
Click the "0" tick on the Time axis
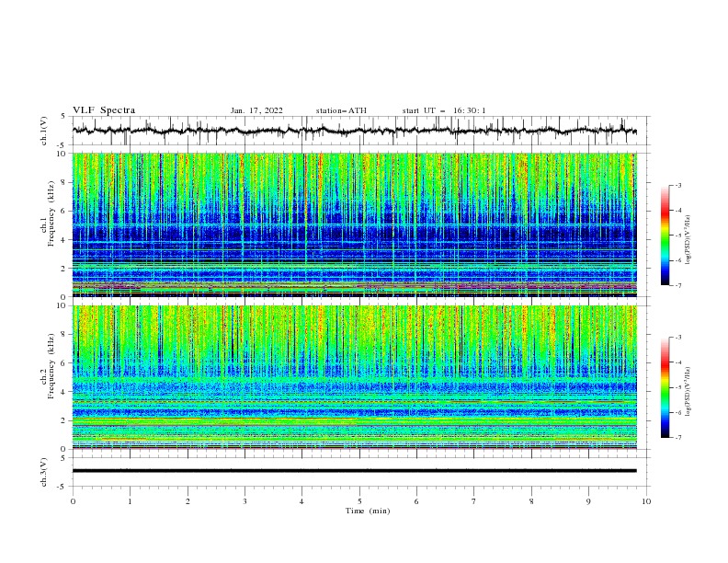(x=73, y=501)
